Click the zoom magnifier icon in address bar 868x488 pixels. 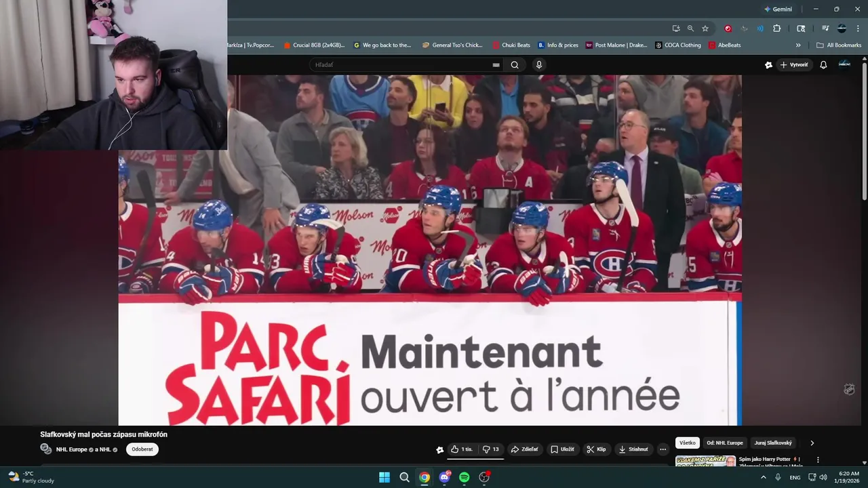coord(690,28)
